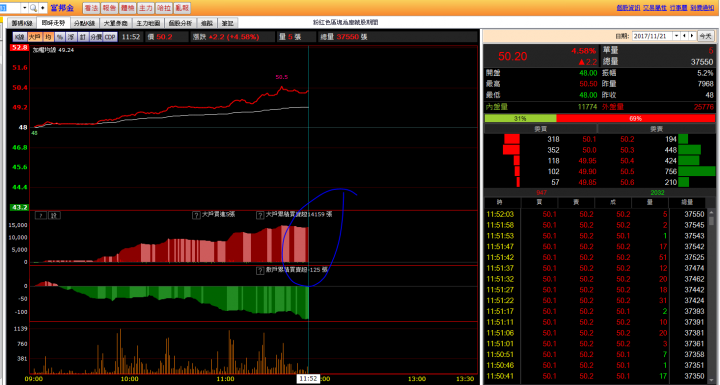The width and height of the screenshot is (720, 385).
Task: Toggle the 大戶 indicator button
Action: tap(34, 37)
